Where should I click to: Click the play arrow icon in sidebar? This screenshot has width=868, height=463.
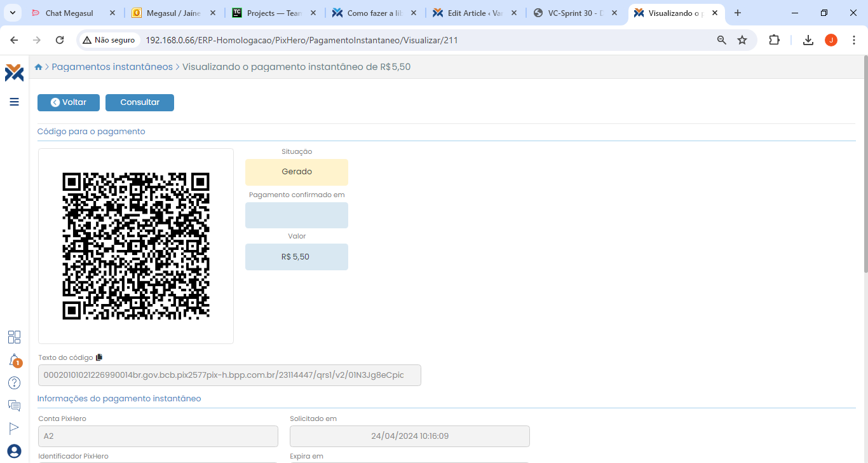(14, 428)
